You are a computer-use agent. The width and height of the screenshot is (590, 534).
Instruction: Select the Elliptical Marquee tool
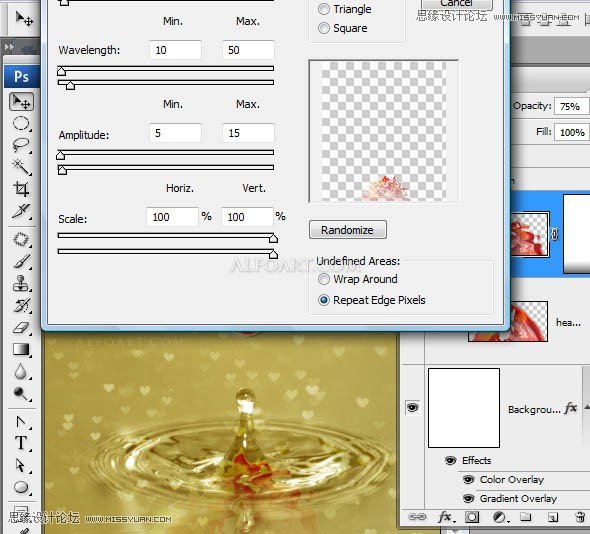tap(21, 123)
